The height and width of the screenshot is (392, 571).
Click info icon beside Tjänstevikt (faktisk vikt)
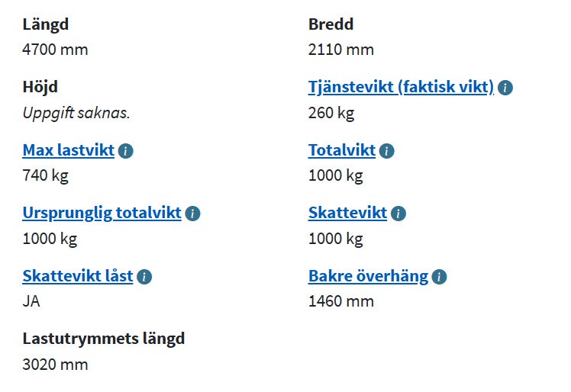[505, 88]
